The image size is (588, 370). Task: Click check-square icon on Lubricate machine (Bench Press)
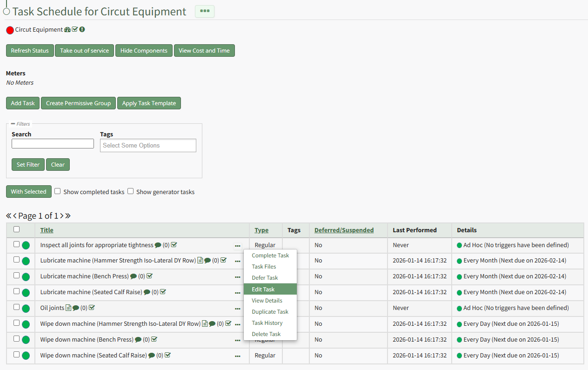150,276
